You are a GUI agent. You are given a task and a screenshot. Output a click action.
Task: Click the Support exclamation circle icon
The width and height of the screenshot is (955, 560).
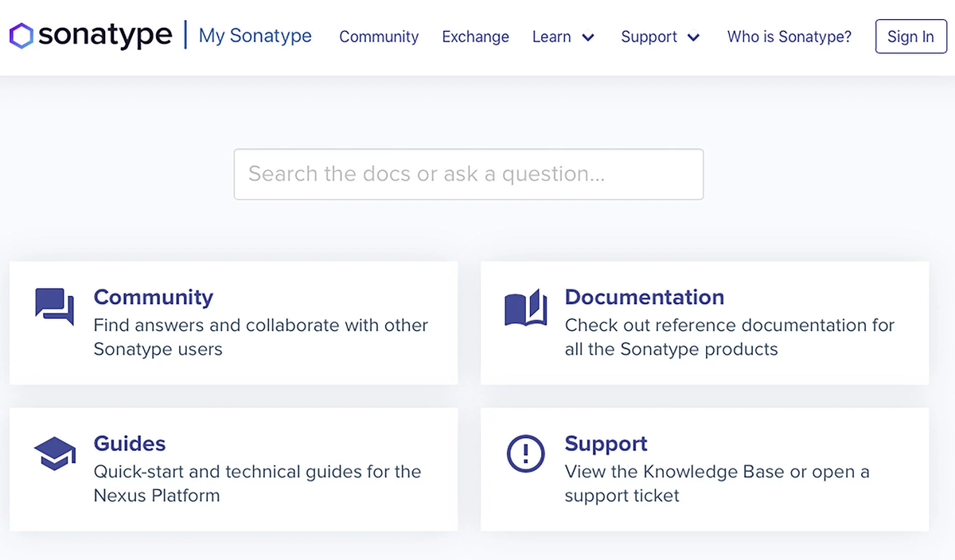526,454
